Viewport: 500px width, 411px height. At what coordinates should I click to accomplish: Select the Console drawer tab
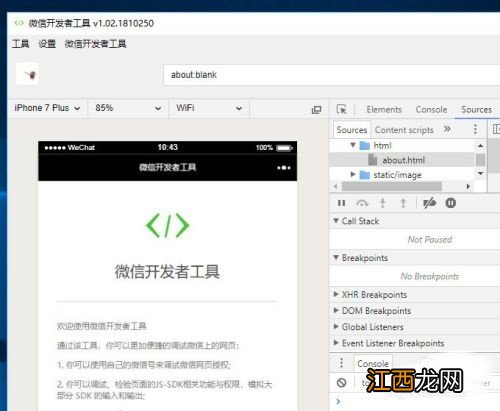pos(373,364)
